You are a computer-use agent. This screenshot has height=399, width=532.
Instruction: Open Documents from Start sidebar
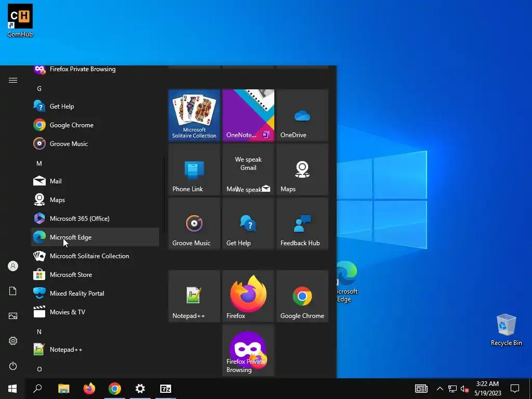(13, 291)
